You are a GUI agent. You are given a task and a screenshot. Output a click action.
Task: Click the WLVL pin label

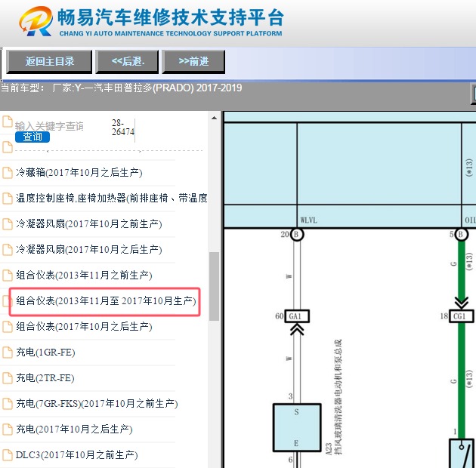tap(309, 220)
